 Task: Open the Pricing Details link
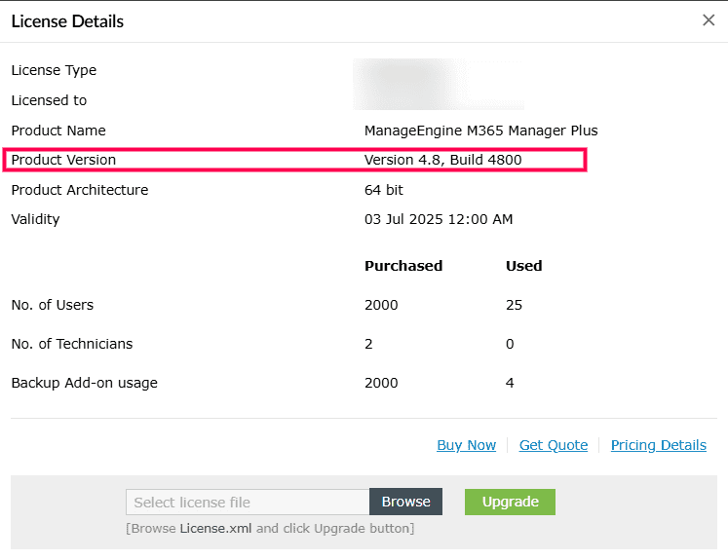(x=658, y=445)
